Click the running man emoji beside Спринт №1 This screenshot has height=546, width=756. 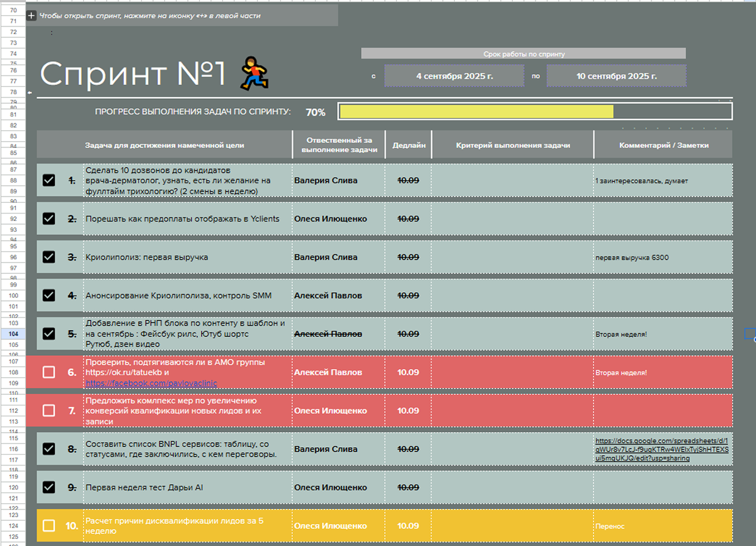[254, 73]
